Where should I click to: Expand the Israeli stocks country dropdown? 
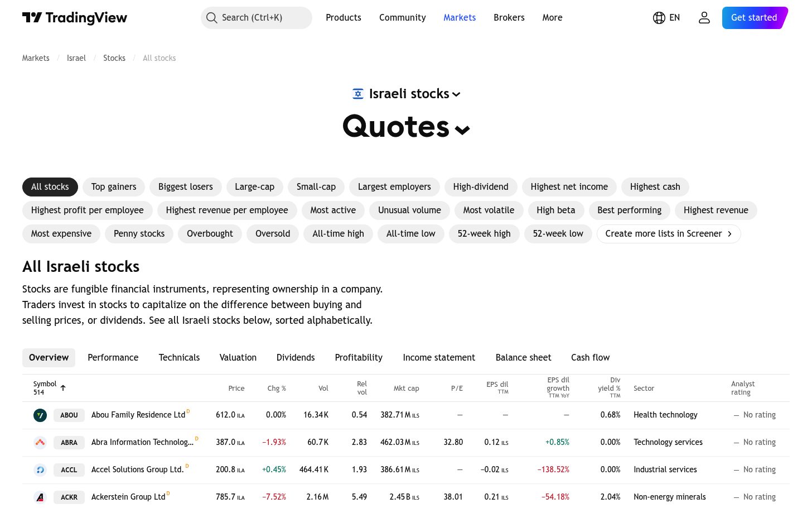(x=456, y=94)
